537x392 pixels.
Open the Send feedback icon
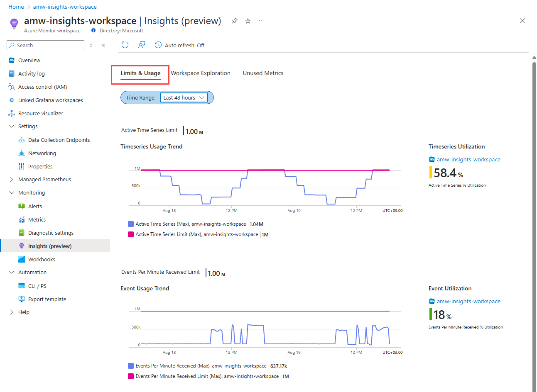[142, 45]
